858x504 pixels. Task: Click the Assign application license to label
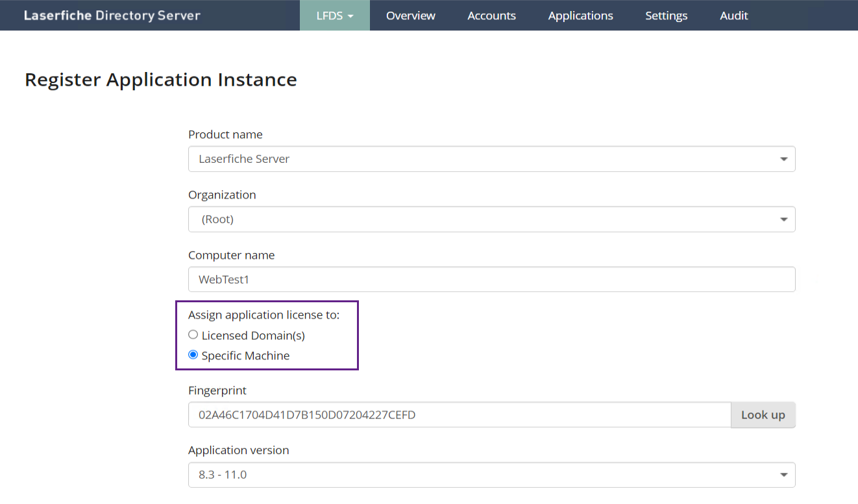pos(264,315)
